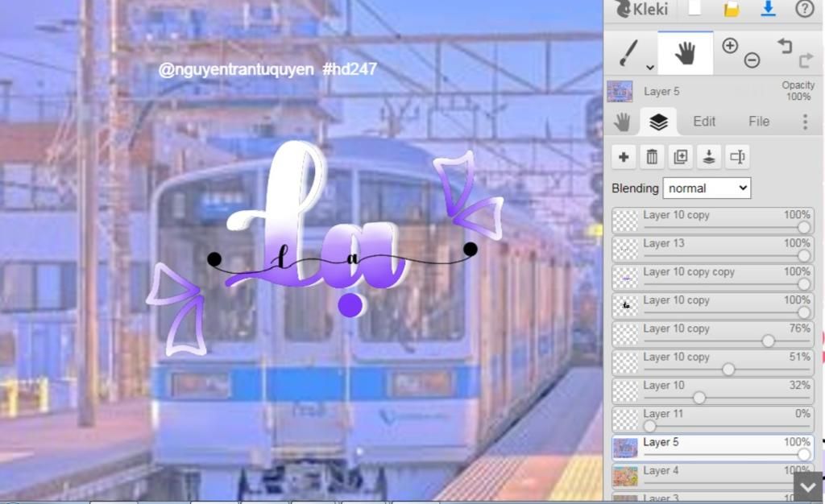Screen dimensions: 825x504
Task: Zoom out with minus magnifier
Action: click(752, 60)
